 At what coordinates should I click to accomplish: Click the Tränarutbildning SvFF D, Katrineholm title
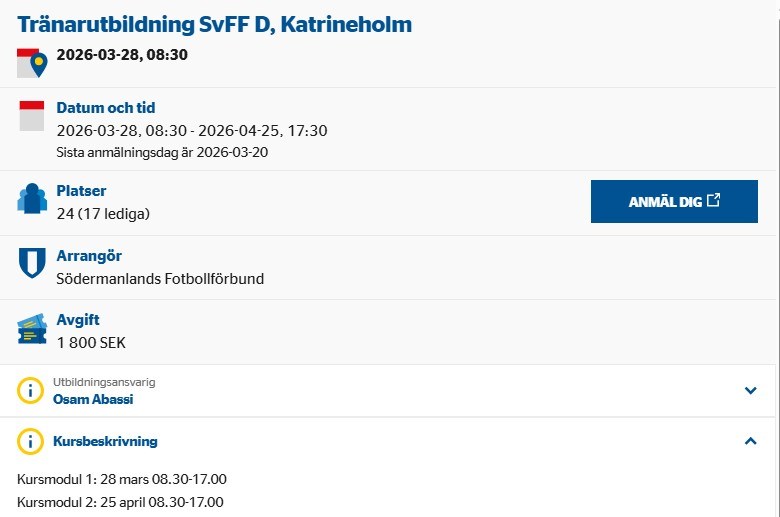(x=214, y=24)
